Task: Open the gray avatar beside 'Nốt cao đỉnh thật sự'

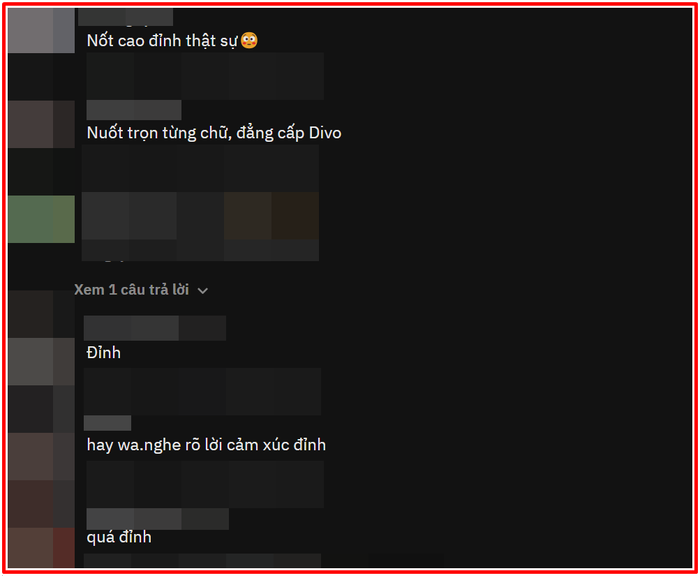Action: [x=41, y=30]
